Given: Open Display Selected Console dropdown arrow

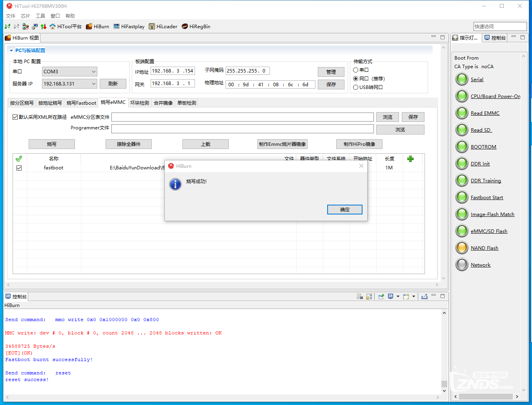Looking at the screenshot, I should (398, 296).
